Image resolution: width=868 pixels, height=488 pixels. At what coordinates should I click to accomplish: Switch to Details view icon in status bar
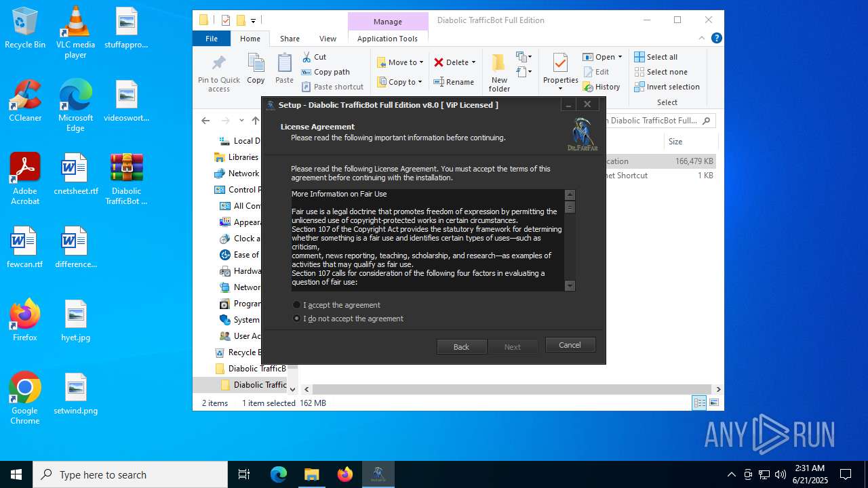tap(699, 403)
